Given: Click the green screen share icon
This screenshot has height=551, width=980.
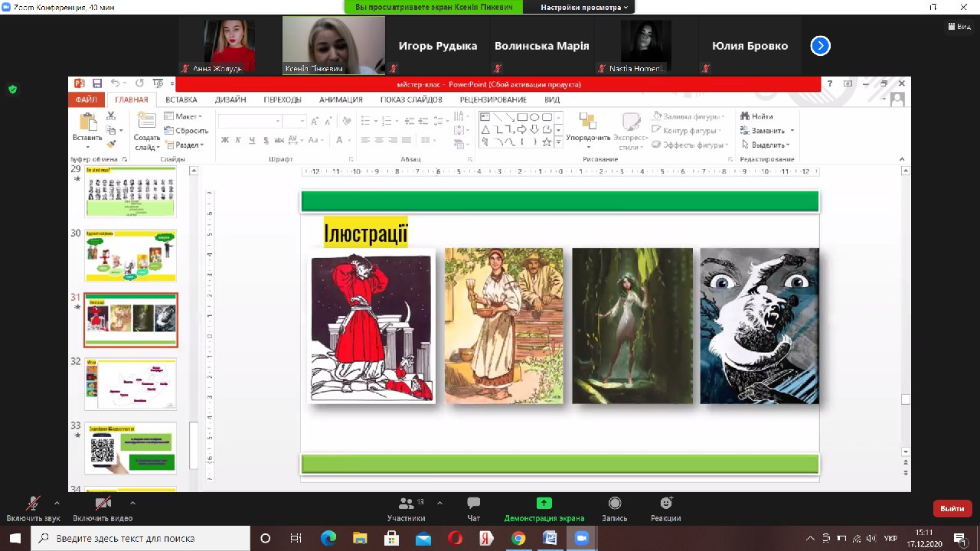Looking at the screenshot, I should point(544,504).
